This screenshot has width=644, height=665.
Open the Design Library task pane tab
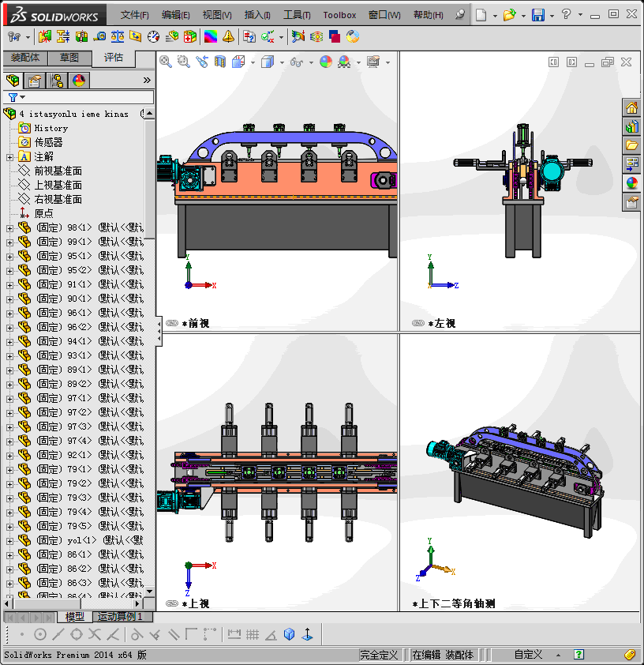coord(632,126)
